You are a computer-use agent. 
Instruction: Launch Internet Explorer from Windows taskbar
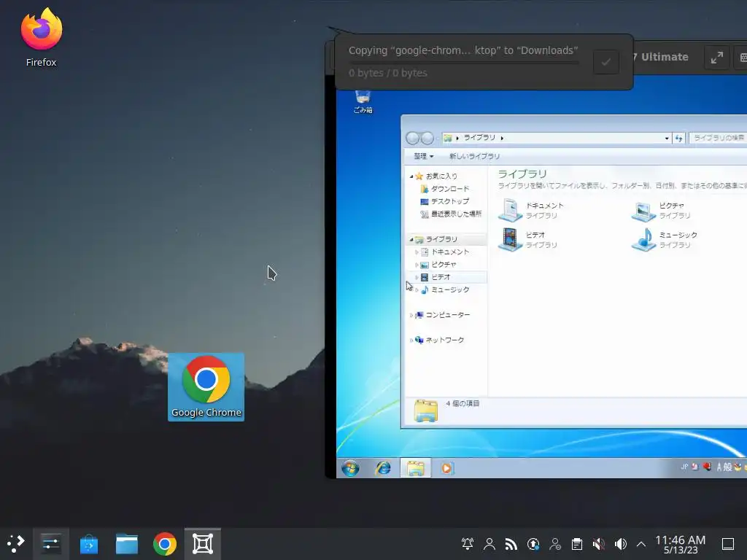pos(383,469)
